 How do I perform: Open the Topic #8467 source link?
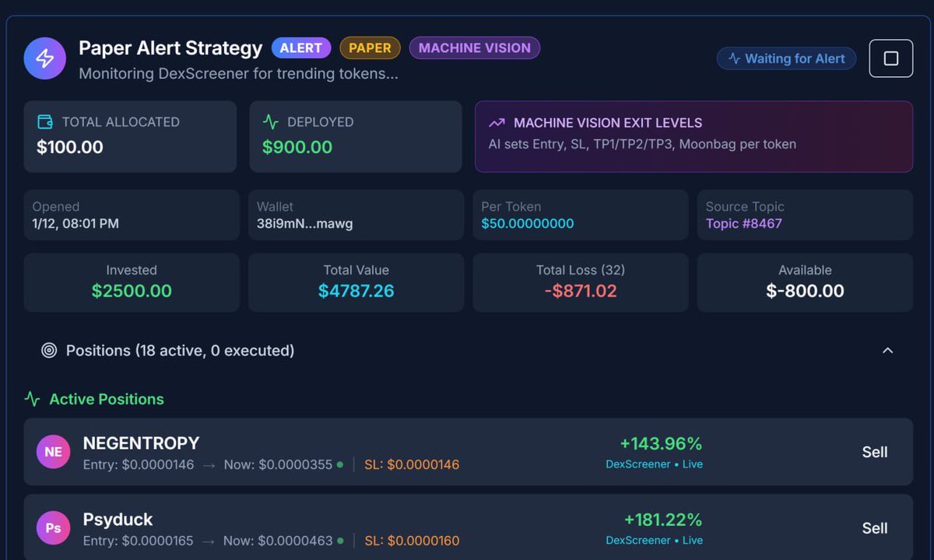point(744,223)
